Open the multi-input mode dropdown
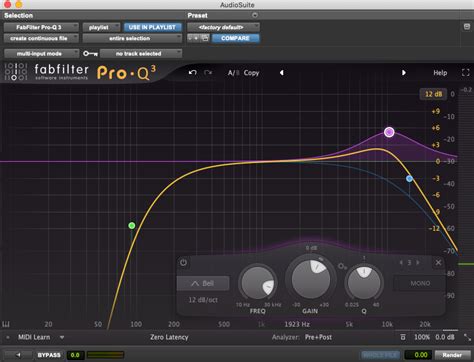 coord(41,53)
